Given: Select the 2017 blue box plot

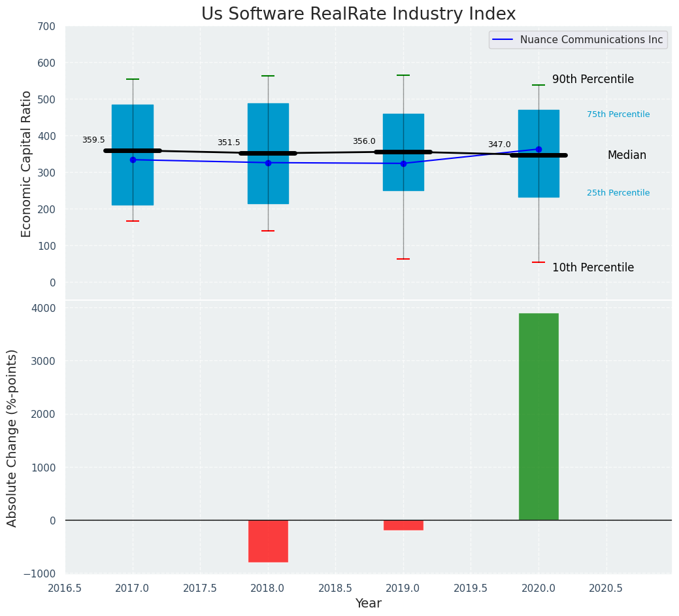Looking at the screenshot, I should [x=133, y=183].
